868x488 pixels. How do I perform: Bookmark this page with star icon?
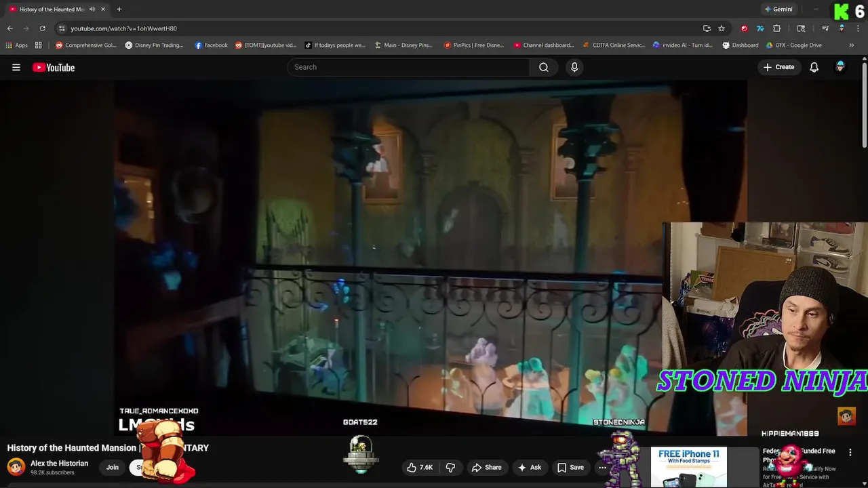(722, 28)
